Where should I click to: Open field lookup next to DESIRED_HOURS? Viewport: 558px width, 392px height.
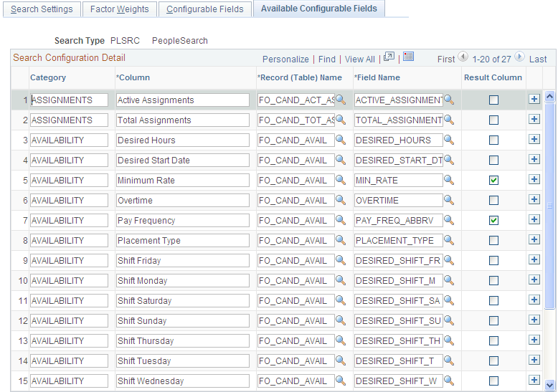tap(449, 140)
